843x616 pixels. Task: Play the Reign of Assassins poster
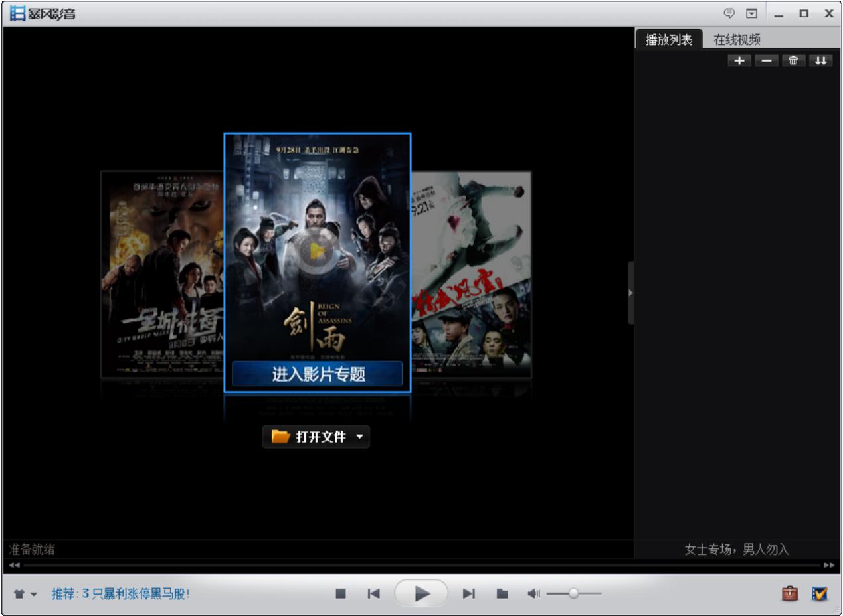pyautogui.click(x=318, y=252)
